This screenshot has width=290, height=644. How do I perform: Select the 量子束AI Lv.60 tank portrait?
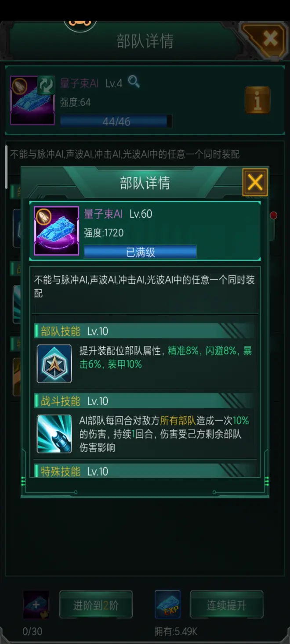click(56, 230)
